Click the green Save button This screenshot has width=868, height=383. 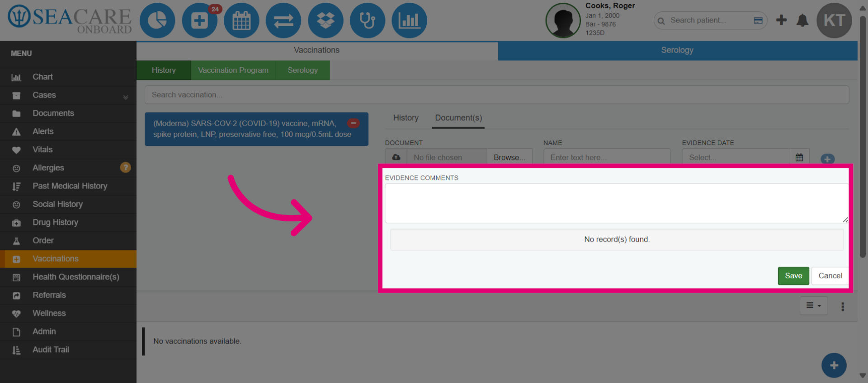coord(793,276)
